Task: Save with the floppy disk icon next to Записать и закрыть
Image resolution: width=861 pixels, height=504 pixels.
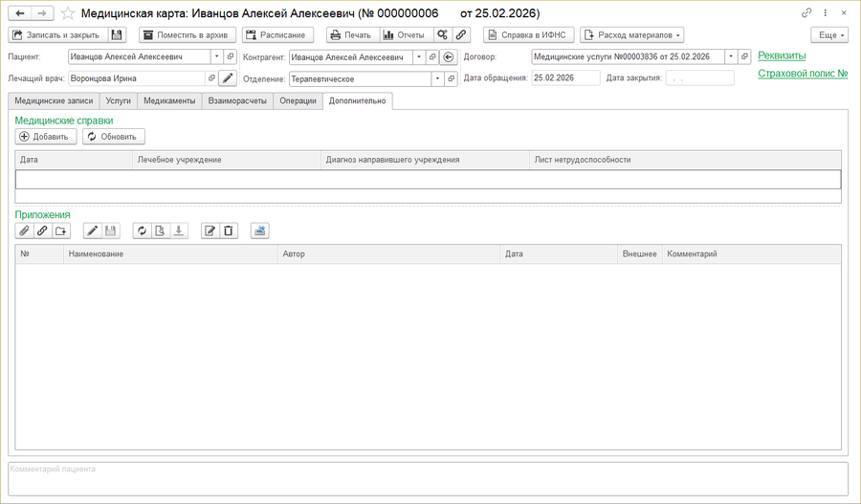Action: [x=117, y=34]
